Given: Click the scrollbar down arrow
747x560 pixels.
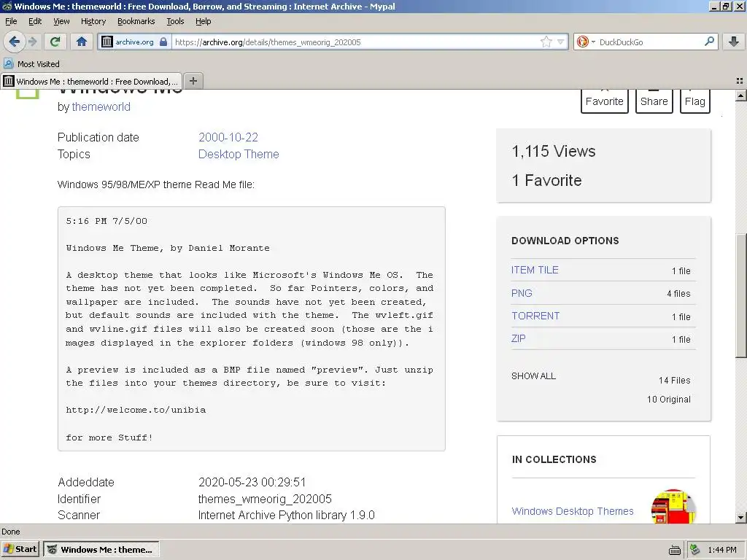Looking at the screenshot, I should pos(740,518).
